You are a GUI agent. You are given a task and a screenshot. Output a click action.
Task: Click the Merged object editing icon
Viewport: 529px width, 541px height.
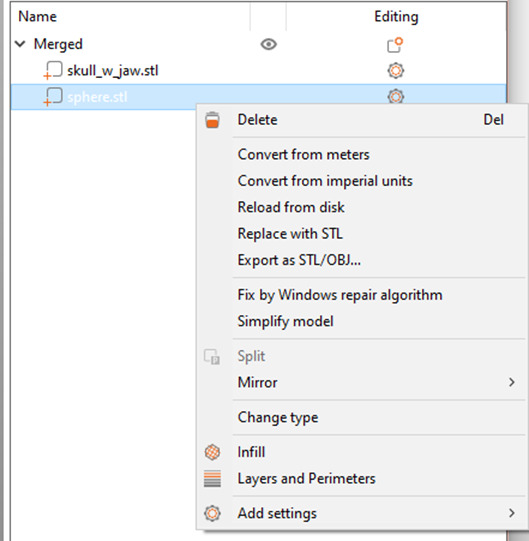(x=395, y=45)
